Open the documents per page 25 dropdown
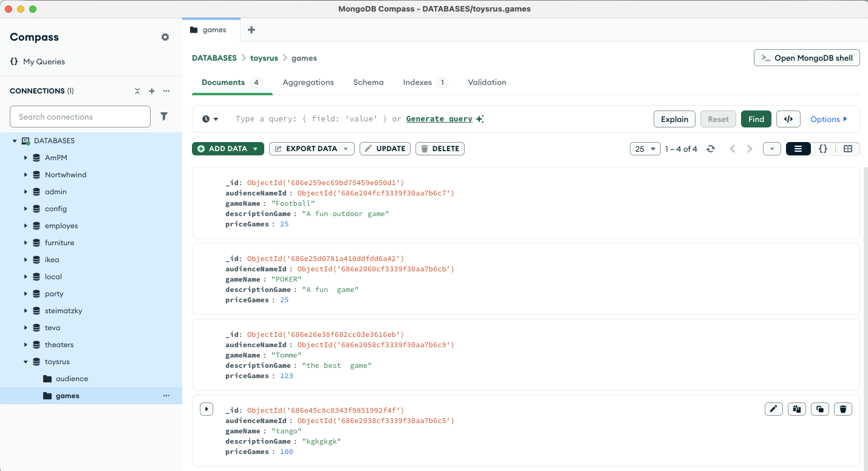 click(x=645, y=149)
